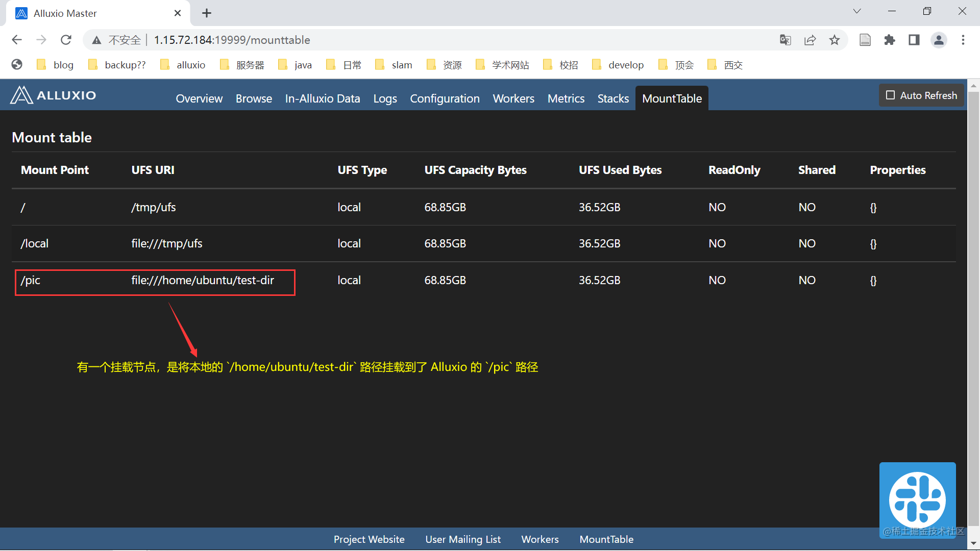Open the Chrome profile avatar

tap(939, 40)
